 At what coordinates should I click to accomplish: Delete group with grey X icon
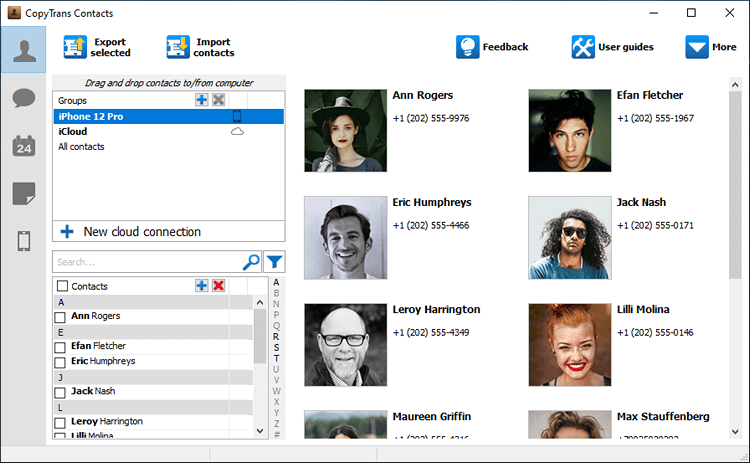(219, 99)
